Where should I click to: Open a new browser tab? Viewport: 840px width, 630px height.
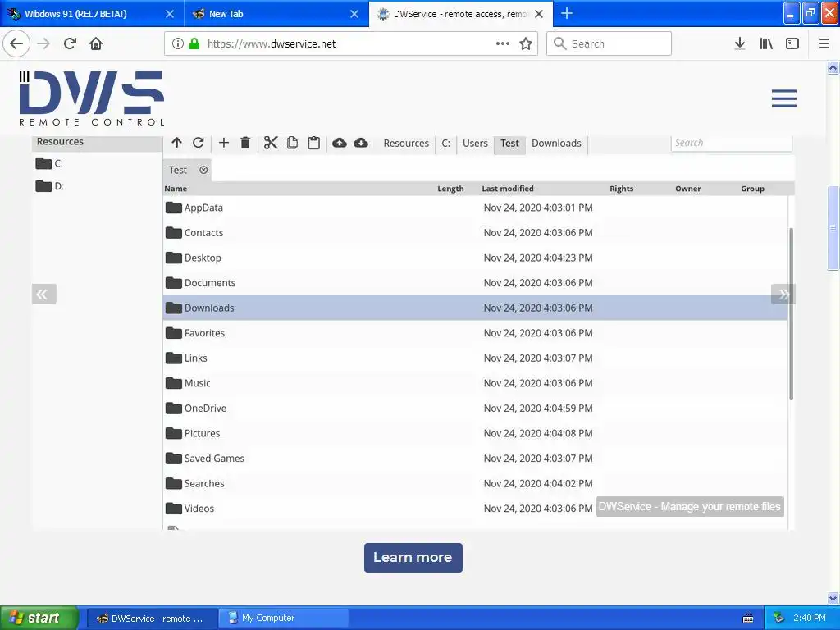coord(567,13)
